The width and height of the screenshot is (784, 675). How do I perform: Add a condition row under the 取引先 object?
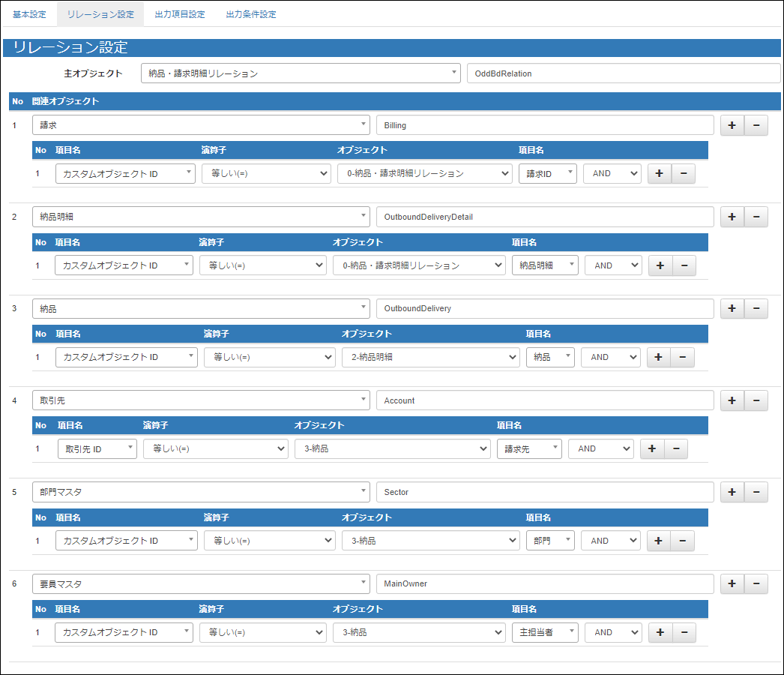pos(652,448)
